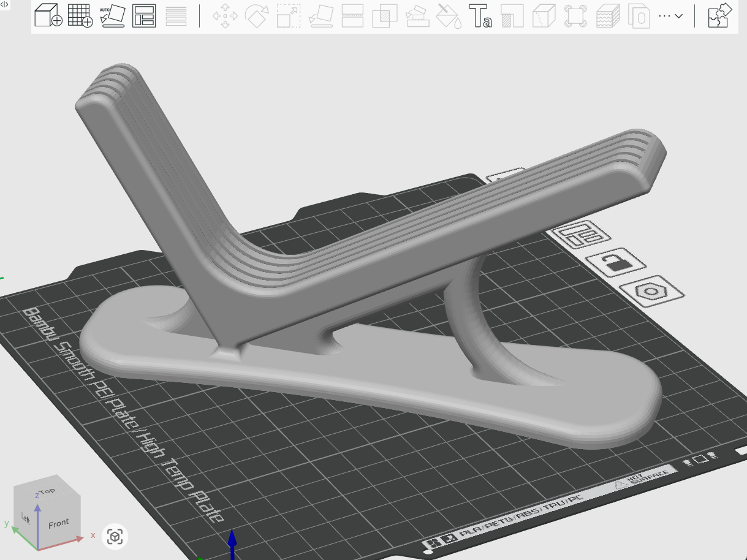Open Assembly view via the puzzle icon
The image size is (747, 560).
click(718, 16)
